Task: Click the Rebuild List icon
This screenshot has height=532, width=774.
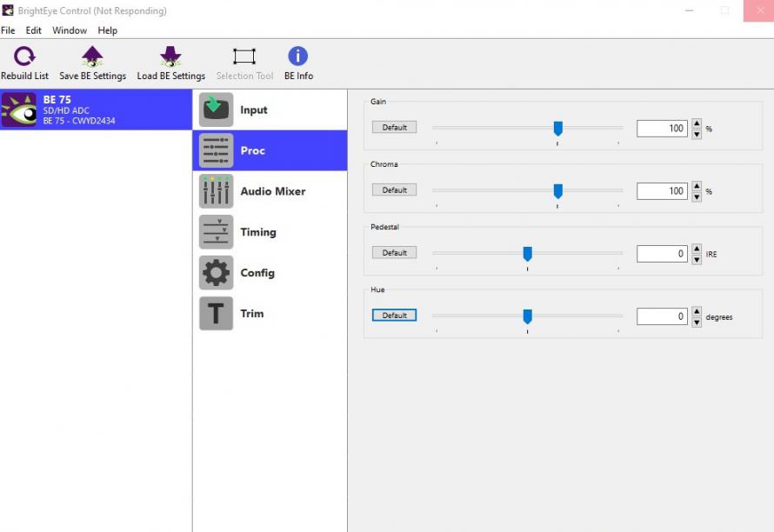Action: (24, 57)
